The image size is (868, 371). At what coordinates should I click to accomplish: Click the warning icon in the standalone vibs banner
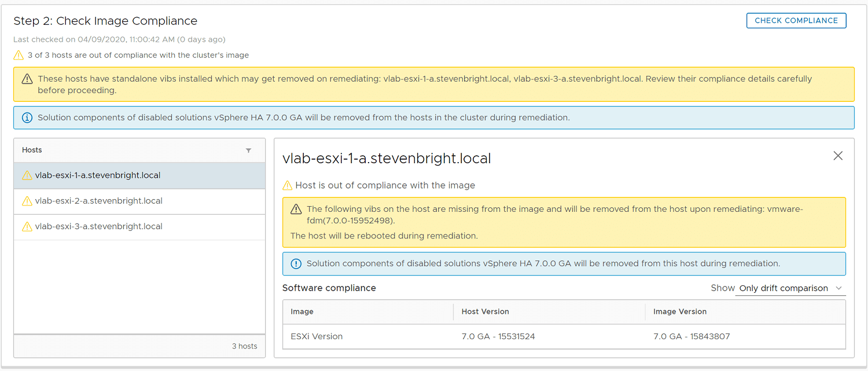(27, 79)
